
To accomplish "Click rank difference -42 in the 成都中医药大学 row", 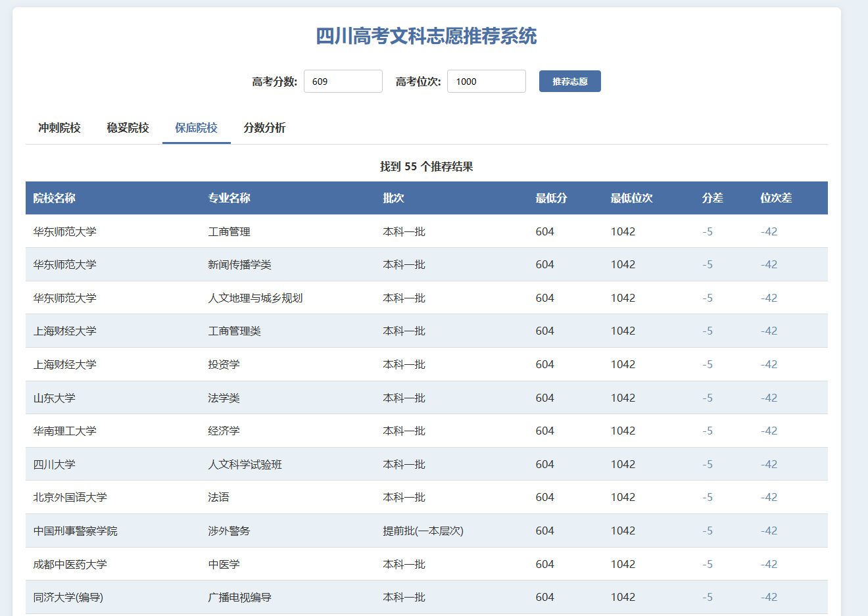I will [x=769, y=564].
